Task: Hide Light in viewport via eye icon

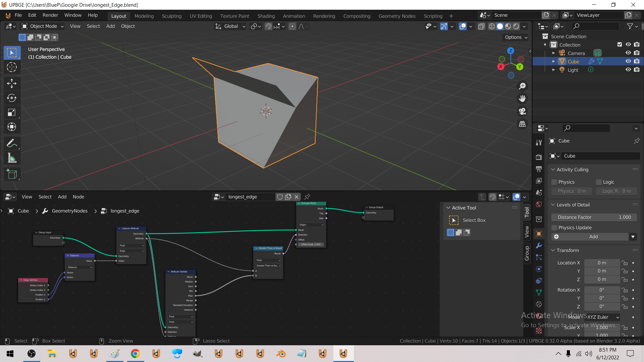Action: tap(628, 70)
